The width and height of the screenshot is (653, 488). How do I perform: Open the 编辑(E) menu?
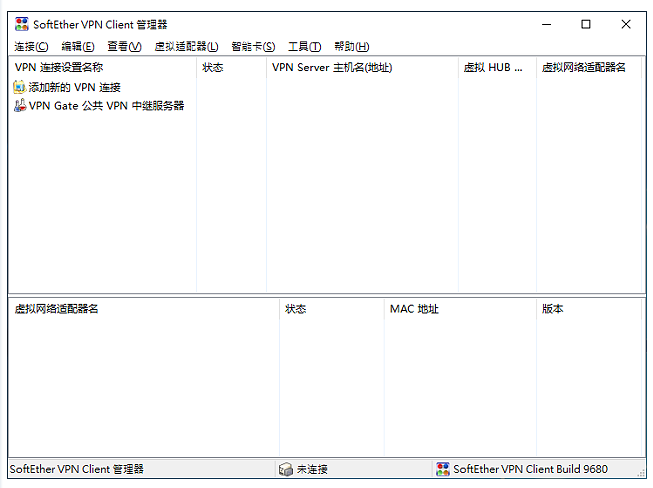click(78, 46)
